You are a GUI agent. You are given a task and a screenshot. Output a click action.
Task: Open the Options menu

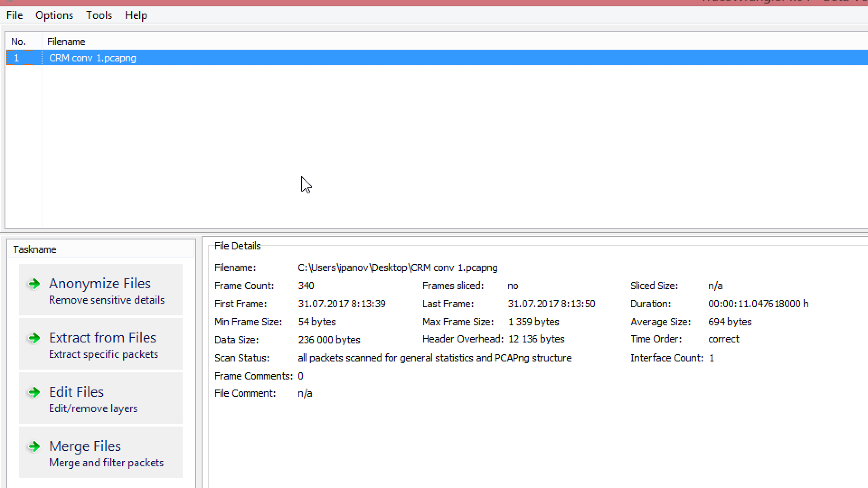[54, 15]
